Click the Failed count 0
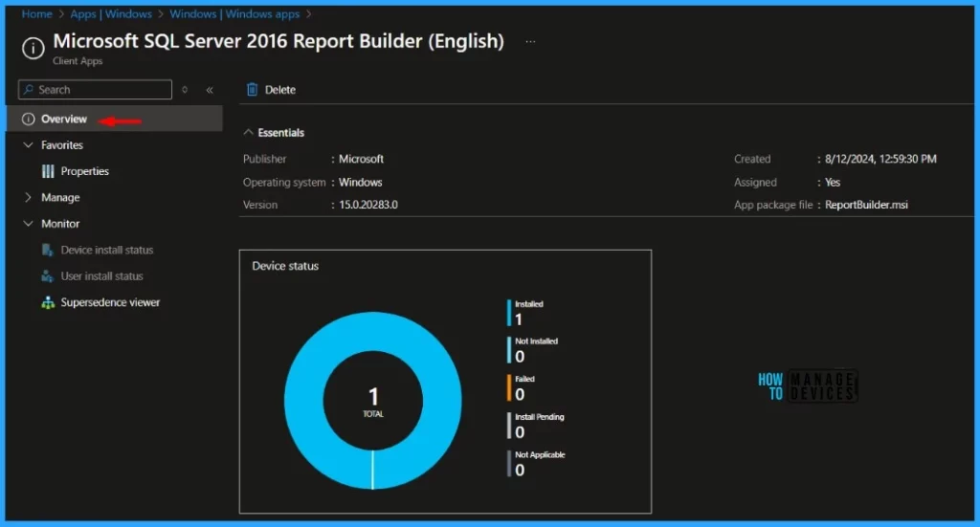This screenshot has height=527, width=980. [520, 395]
